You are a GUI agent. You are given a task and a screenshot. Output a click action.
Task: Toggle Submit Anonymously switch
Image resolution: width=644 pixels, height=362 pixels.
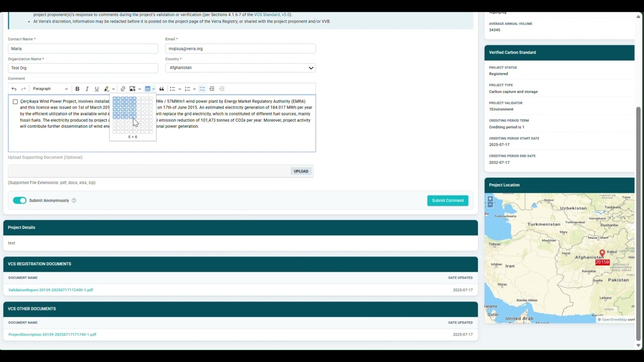point(20,201)
